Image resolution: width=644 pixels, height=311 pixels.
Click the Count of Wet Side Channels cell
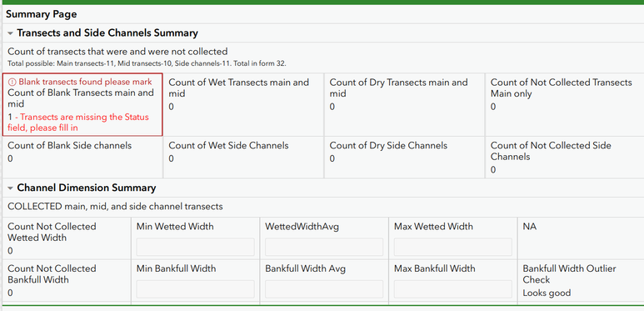243,158
